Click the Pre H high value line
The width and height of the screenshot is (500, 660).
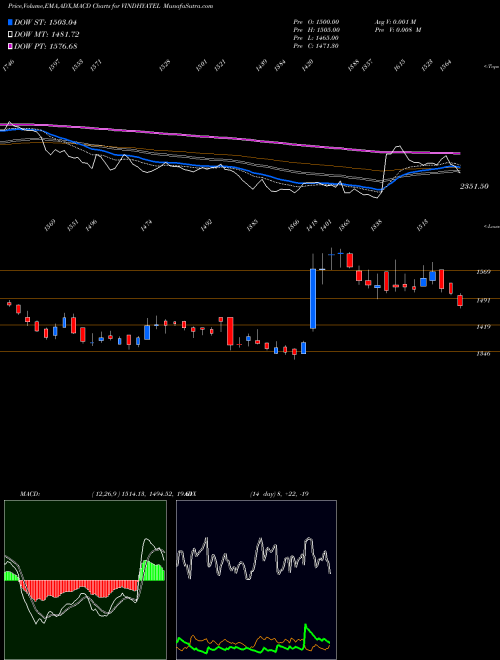click(x=316, y=30)
